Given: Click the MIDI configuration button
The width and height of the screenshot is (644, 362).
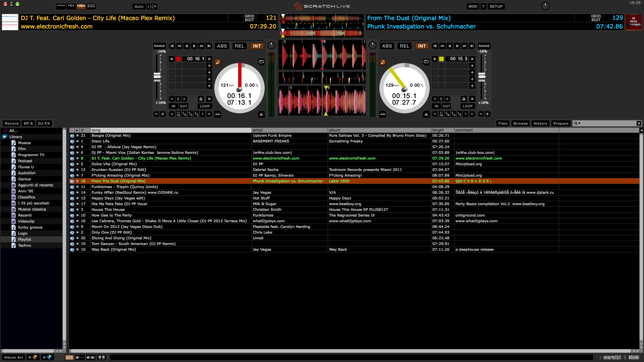Looking at the screenshot, I should pyautogui.click(x=473, y=6).
